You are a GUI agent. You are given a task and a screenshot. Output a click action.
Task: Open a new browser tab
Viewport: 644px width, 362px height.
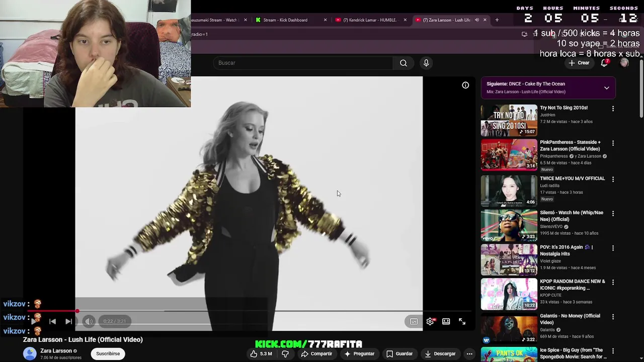coord(497,20)
